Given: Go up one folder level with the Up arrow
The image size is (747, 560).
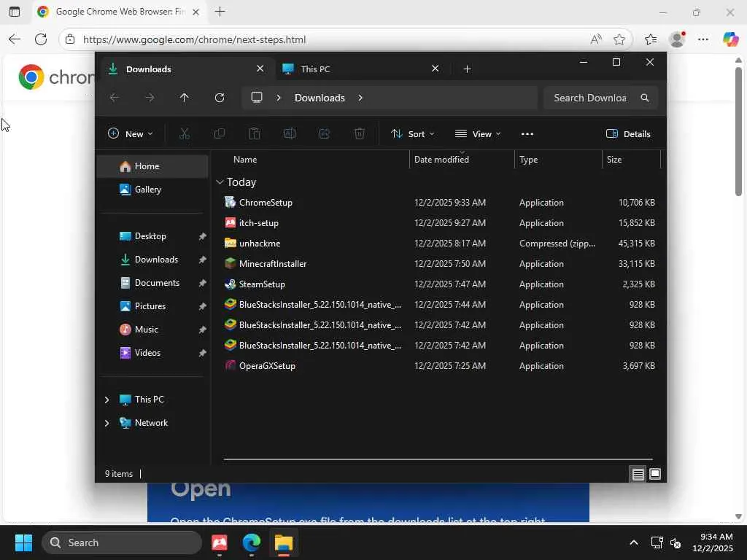Looking at the screenshot, I should pyautogui.click(x=185, y=98).
